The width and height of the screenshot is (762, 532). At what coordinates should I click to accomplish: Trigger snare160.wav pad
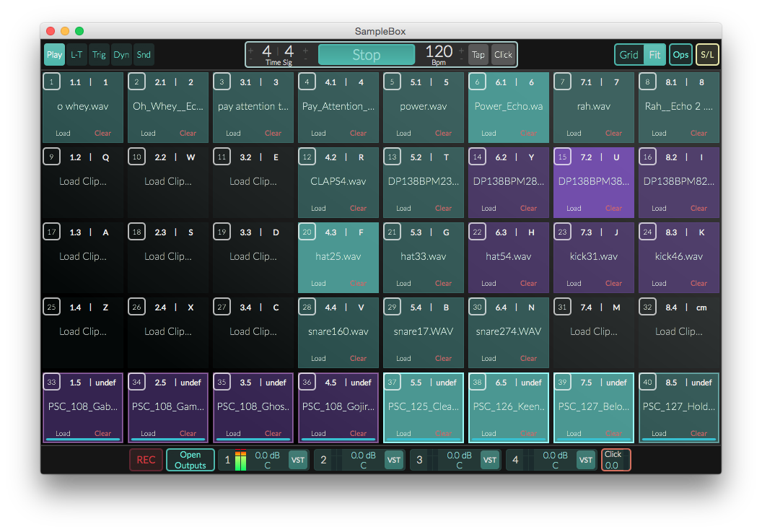[338, 331]
